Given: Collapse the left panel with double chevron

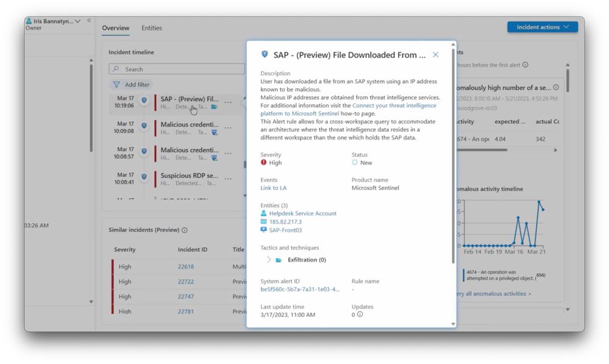Looking at the screenshot, I should (x=89, y=21).
